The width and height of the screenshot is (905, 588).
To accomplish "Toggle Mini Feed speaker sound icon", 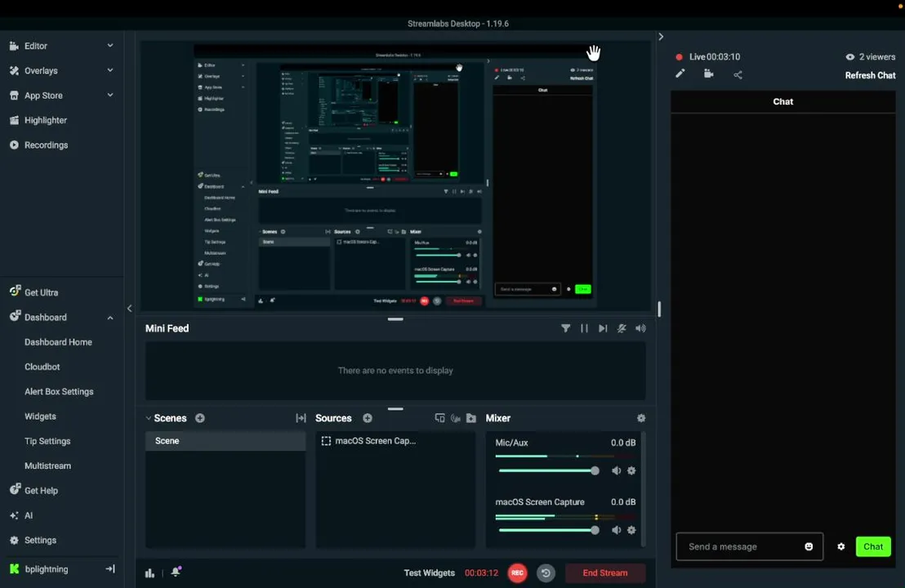I will [640, 328].
